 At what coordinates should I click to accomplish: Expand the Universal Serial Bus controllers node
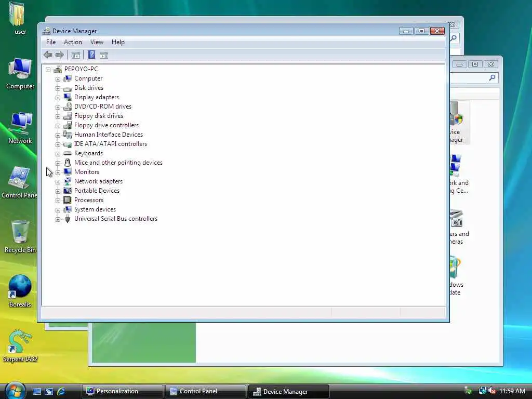[x=58, y=219]
